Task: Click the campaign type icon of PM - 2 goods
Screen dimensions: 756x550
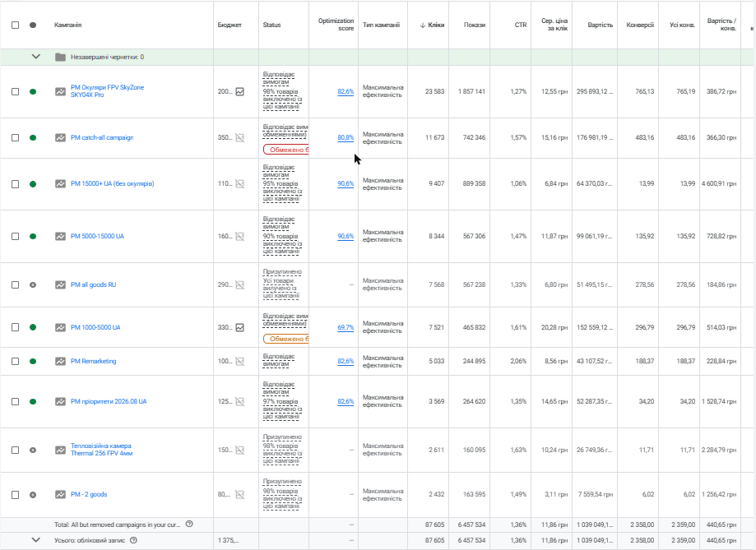Action: (x=60, y=494)
